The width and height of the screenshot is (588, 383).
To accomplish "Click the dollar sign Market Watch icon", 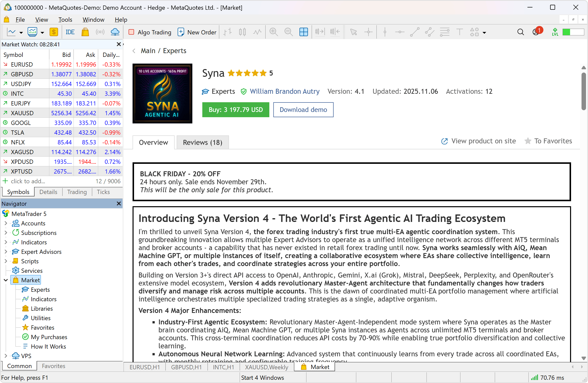I will 54,32.
